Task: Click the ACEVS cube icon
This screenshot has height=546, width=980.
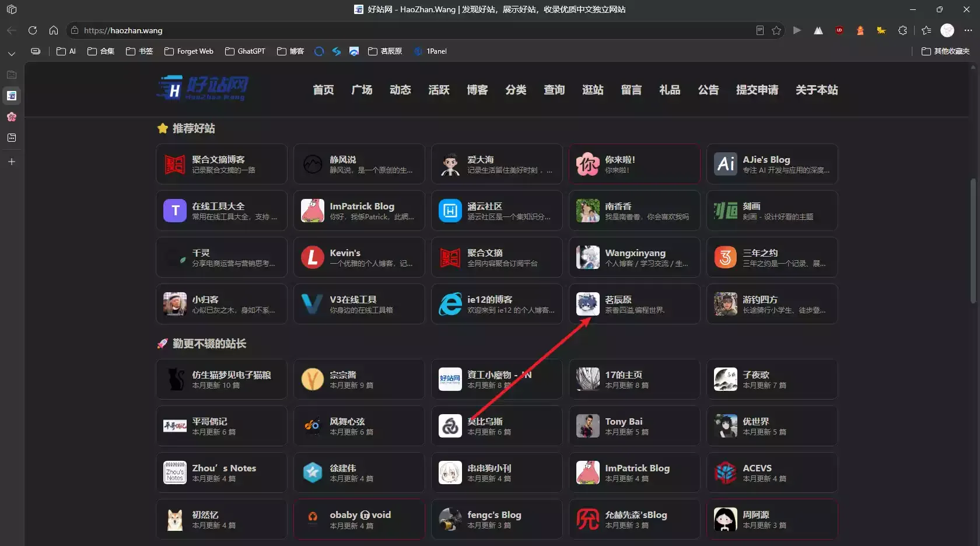Action: coord(726,473)
